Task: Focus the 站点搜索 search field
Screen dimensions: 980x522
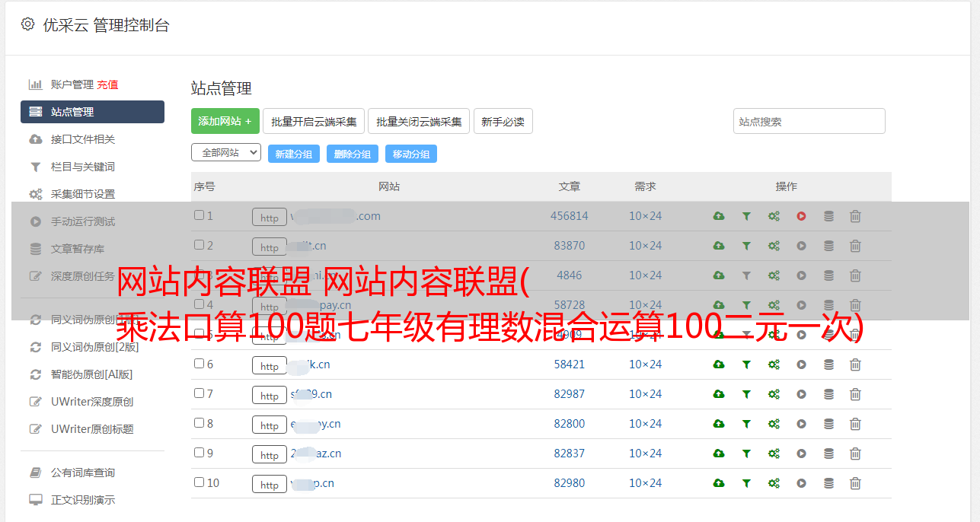Action: pos(809,121)
